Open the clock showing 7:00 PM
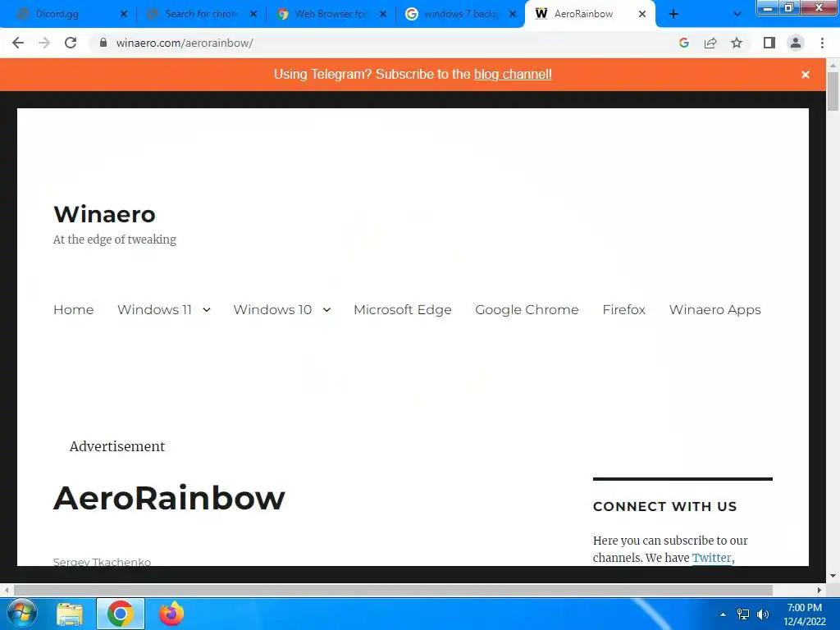Image resolution: width=840 pixels, height=630 pixels. pyautogui.click(x=805, y=614)
